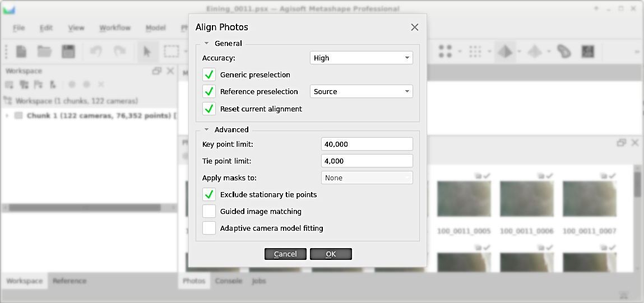Click the Open project folder icon

coord(45,52)
